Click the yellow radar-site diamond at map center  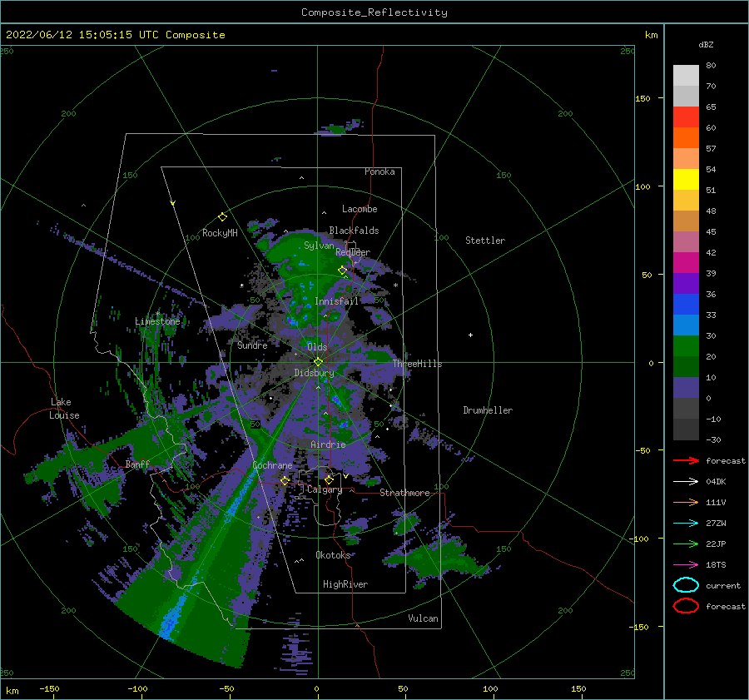[318, 362]
